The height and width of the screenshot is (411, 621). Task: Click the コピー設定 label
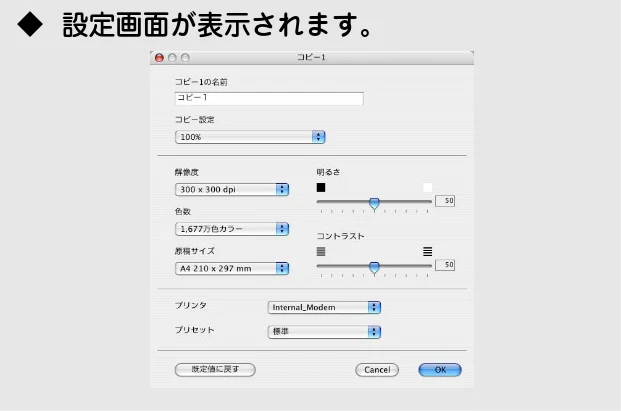194,120
